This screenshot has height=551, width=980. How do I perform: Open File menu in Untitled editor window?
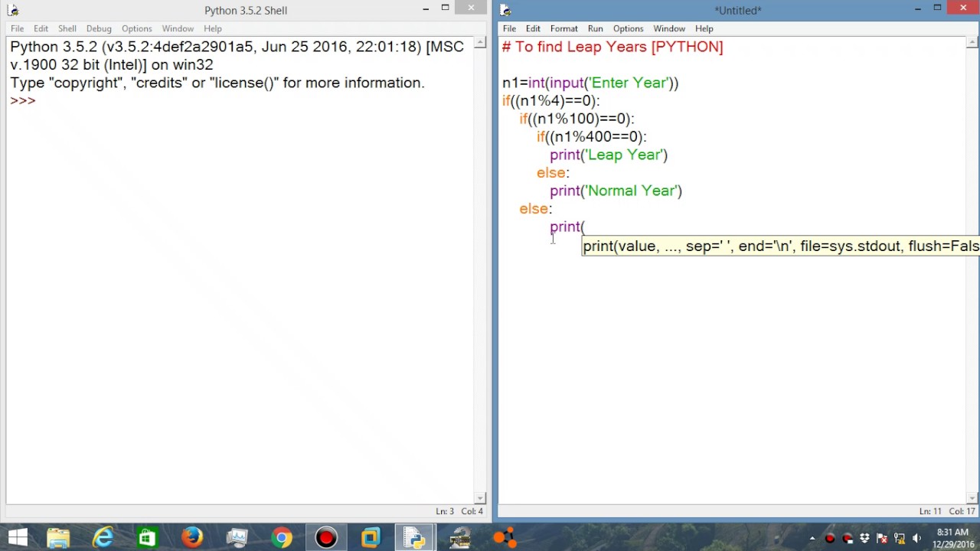509,28
